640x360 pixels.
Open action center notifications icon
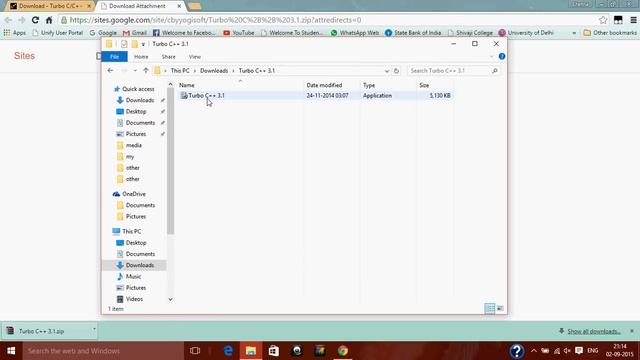pyautogui.click(x=579, y=351)
